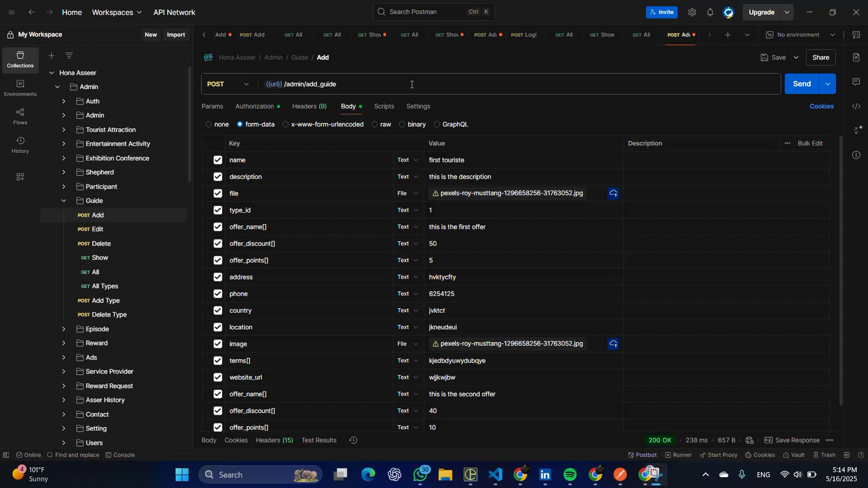Open the POST method dropdown

click(x=228, y=84)
